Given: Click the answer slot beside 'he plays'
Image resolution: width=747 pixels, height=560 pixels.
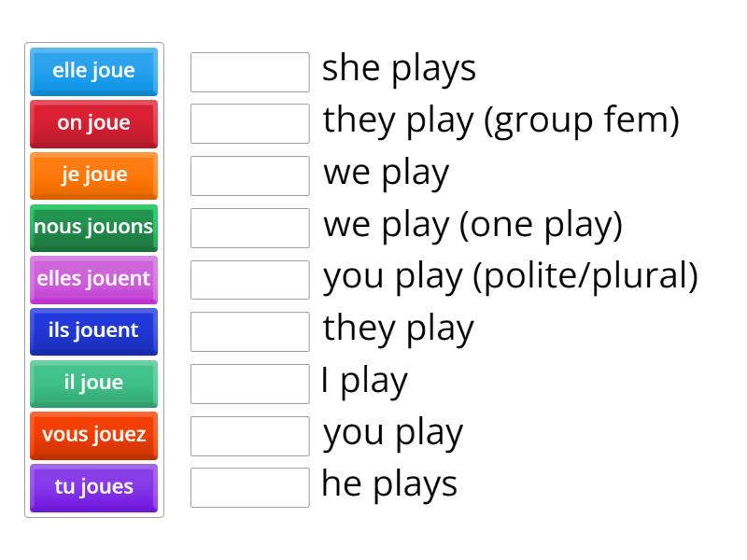Looking at the screenshot, I should click(248, 487).
